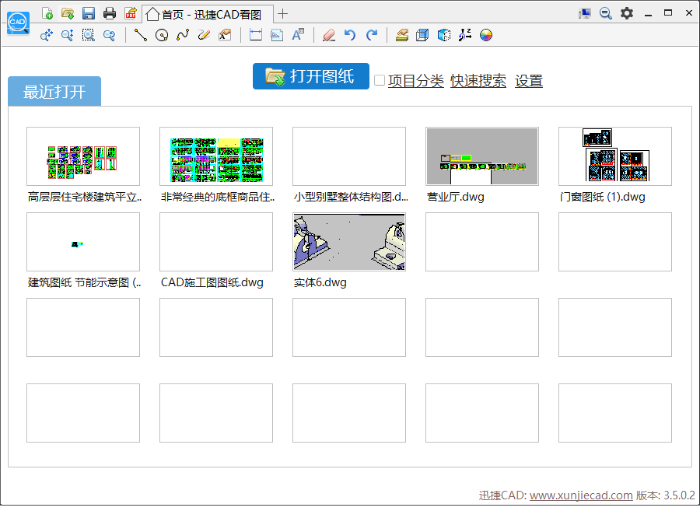Viewport: 700px width, 506px height.
Task: Click the Redo arrow icon
Action: tap(372, 35)
